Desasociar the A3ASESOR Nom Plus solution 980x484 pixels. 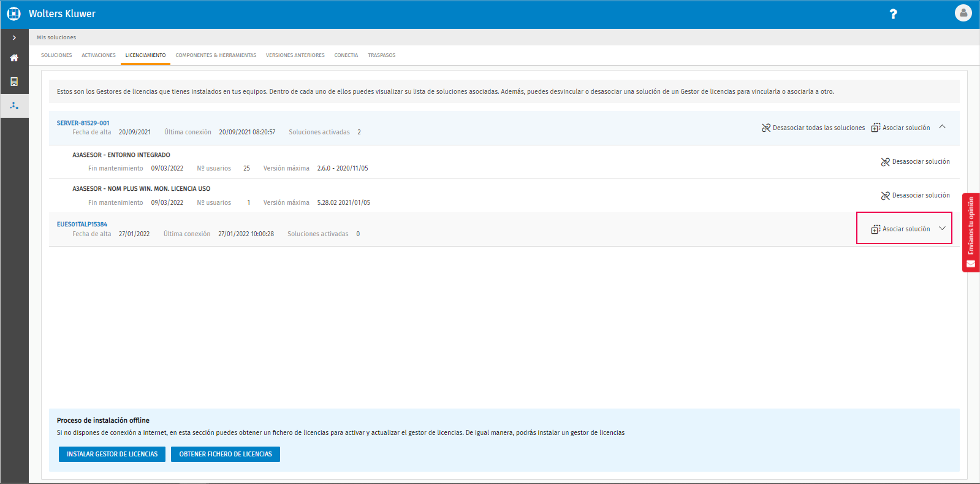915,196
